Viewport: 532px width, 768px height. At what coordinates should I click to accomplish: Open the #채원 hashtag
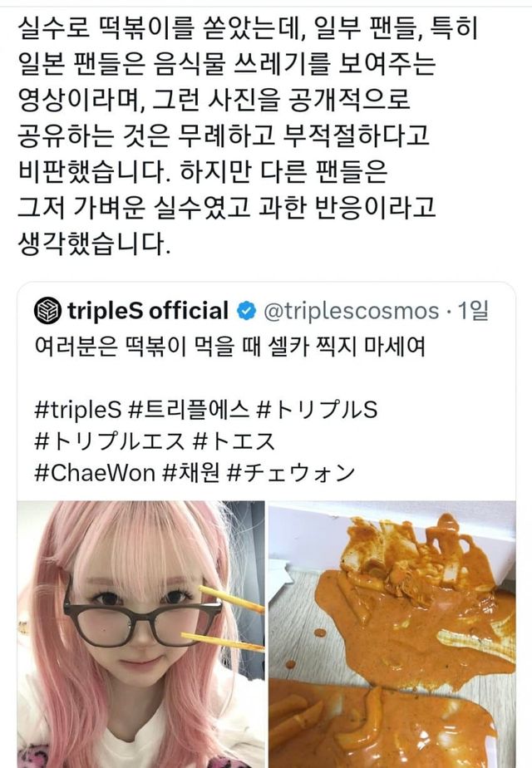pyautogui.click(x=191, y=473)
